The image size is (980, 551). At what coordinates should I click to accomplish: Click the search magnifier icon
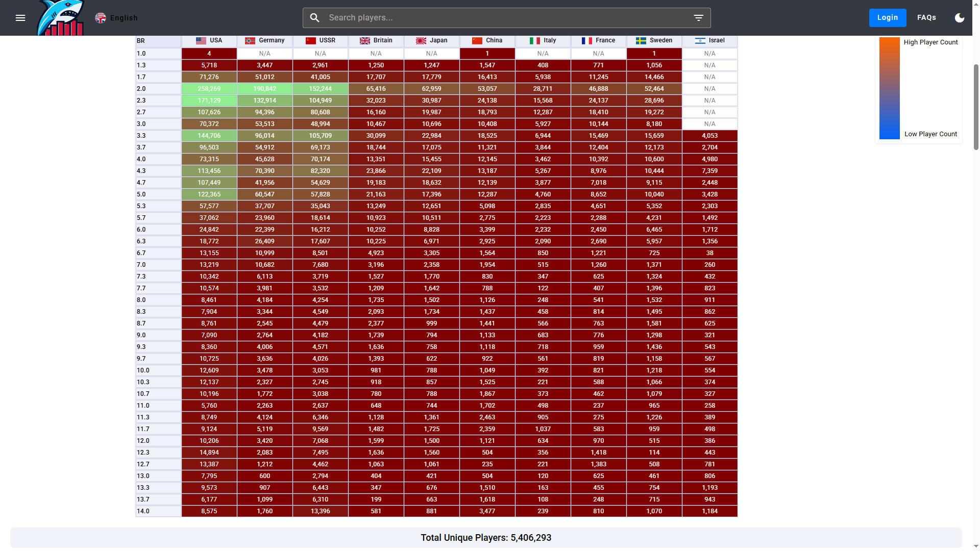[315, 18]
